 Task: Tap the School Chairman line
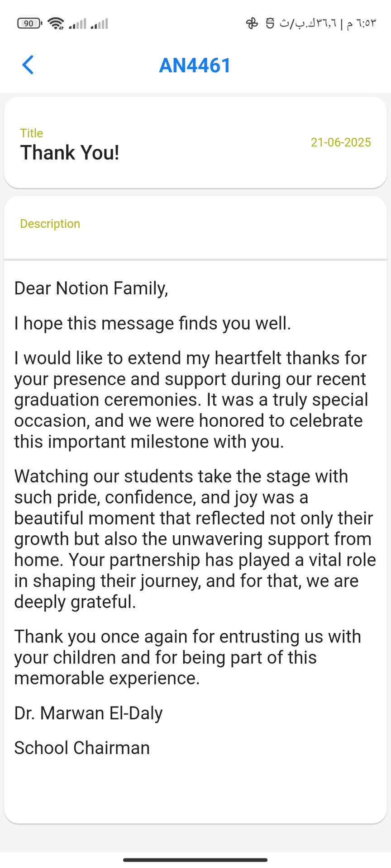click(82, 748)
